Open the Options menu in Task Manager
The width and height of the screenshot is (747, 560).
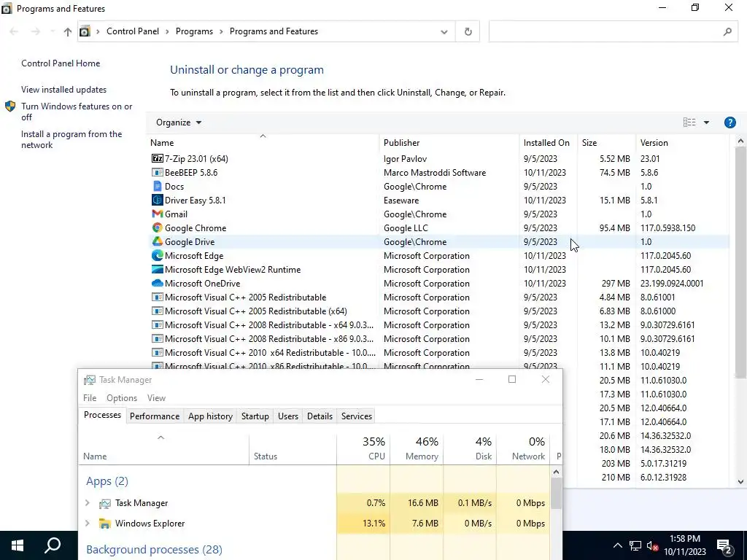click(122, 397)
